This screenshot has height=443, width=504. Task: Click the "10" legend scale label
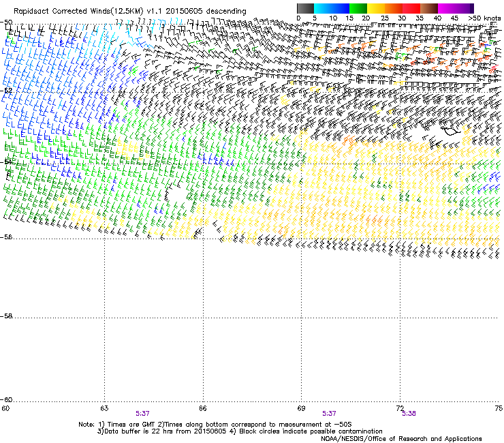point(333,18)
